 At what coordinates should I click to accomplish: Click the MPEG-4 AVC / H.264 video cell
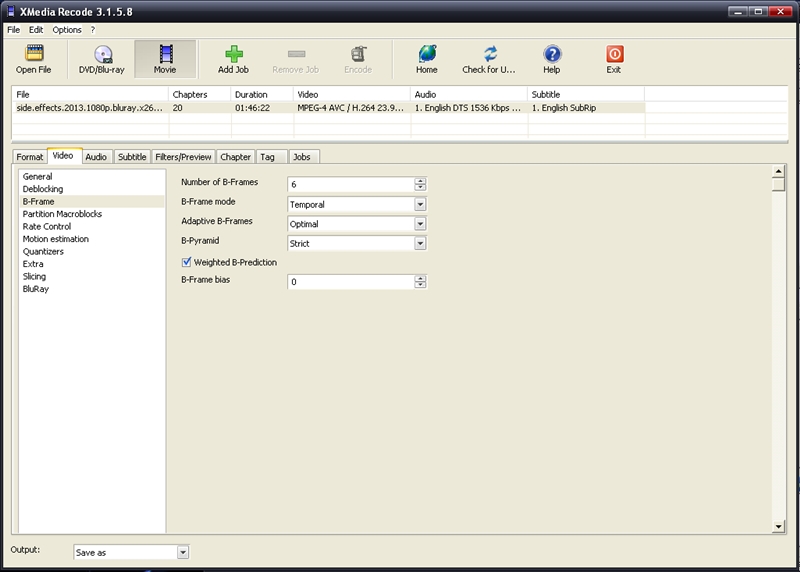click(x=351, y=108)
